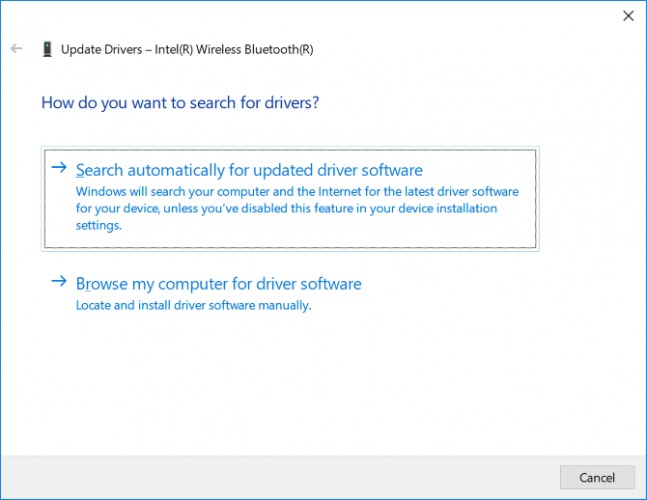
Task: Select Search automatically for updated driver software
Action: point(249,170)
